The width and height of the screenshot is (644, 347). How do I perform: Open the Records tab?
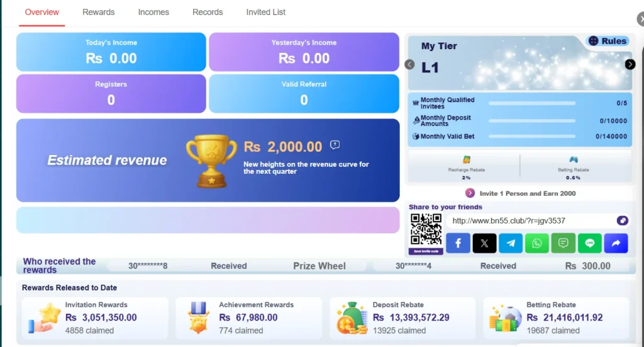208,13
